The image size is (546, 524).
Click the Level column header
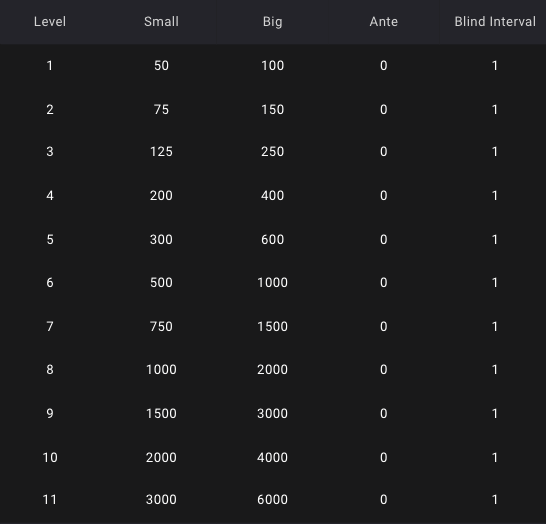click(50, 22)
